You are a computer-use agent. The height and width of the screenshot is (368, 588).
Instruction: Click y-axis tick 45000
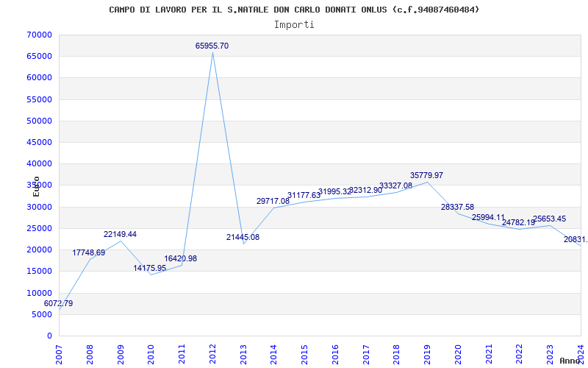(x=40, y=142)
